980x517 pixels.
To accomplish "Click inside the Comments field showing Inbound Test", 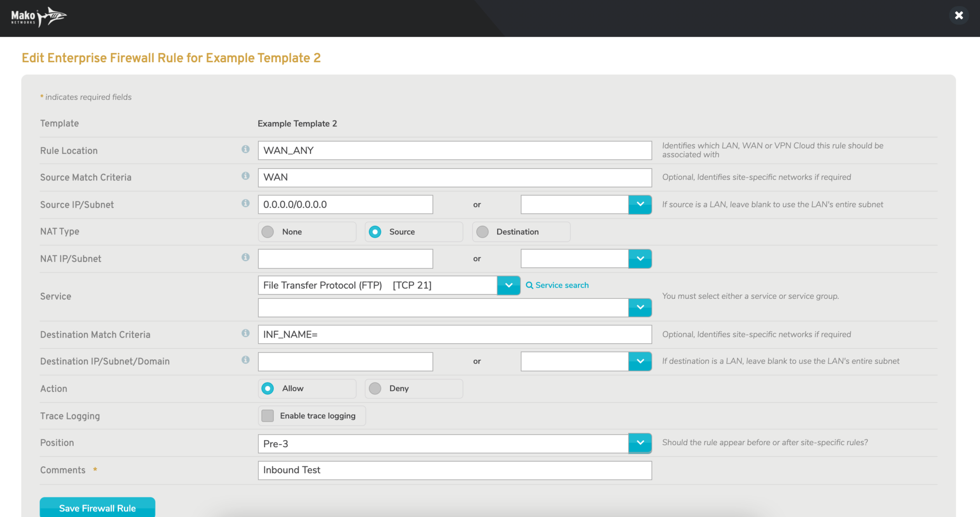I will point(455,470).
